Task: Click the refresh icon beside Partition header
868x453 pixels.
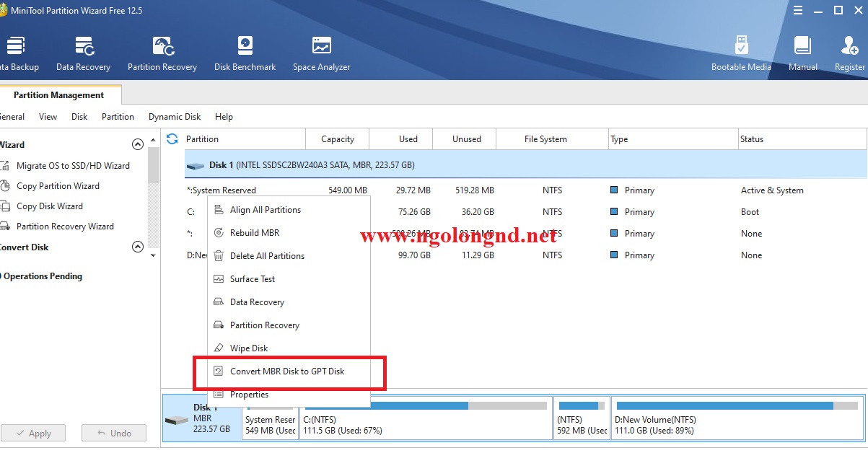Action: tap(172, 138)
